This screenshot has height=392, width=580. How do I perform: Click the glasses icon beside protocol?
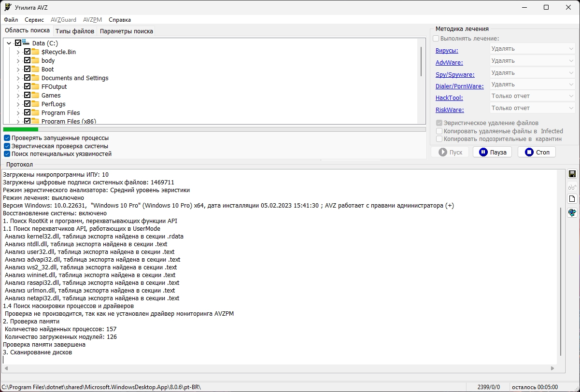click(x=572, y=187)
